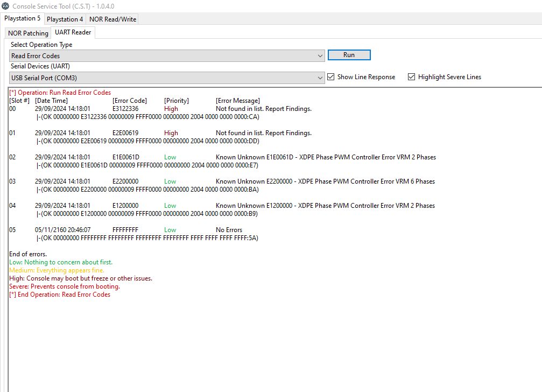
Task: Click the 'End of errors.' line
Action: (x=28, y=254)
